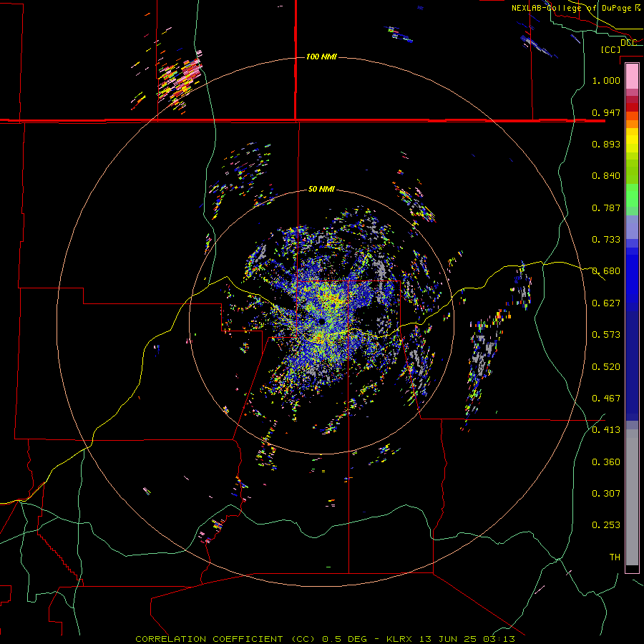Viewport: 644px width, 644px height.
Task: Select the 0.893 scale value
Action: 606,144
